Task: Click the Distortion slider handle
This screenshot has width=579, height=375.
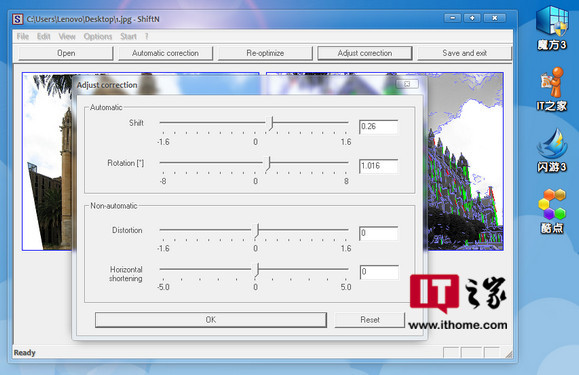Action: click(x=257, y=230)
